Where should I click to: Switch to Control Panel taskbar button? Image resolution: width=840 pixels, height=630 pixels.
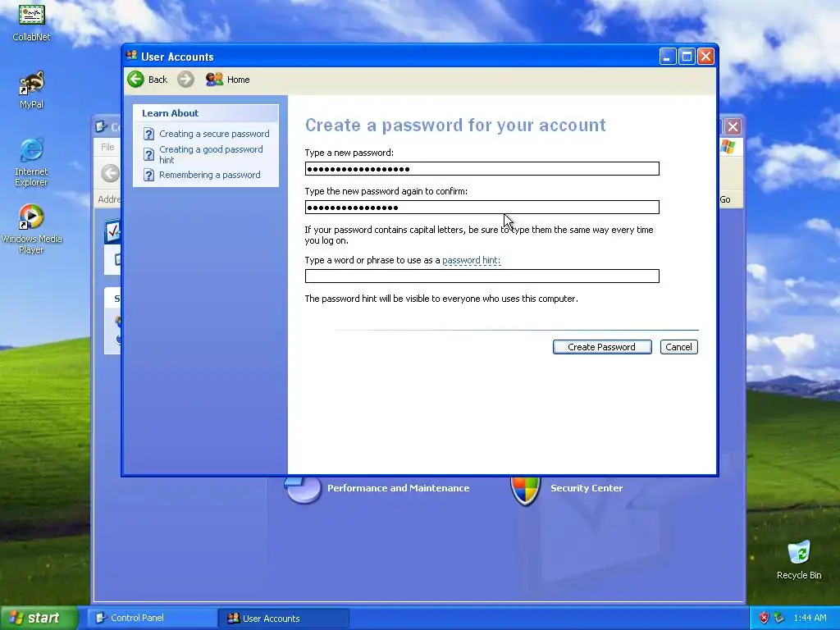[152, 618]
